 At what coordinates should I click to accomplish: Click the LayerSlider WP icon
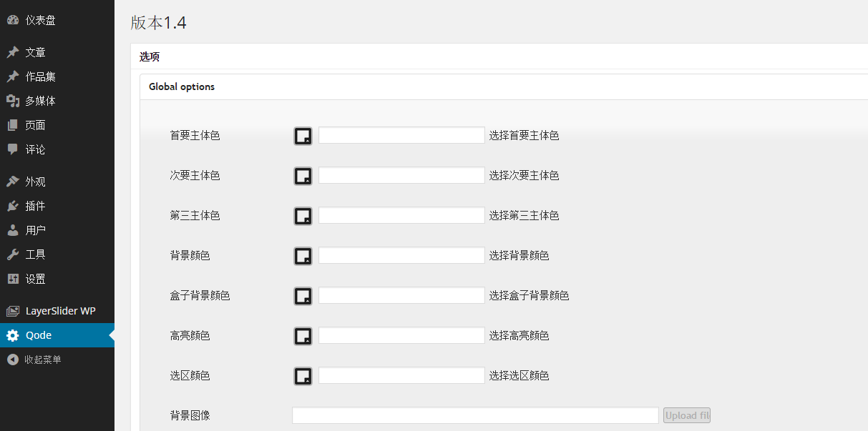[x=12, y=311]
